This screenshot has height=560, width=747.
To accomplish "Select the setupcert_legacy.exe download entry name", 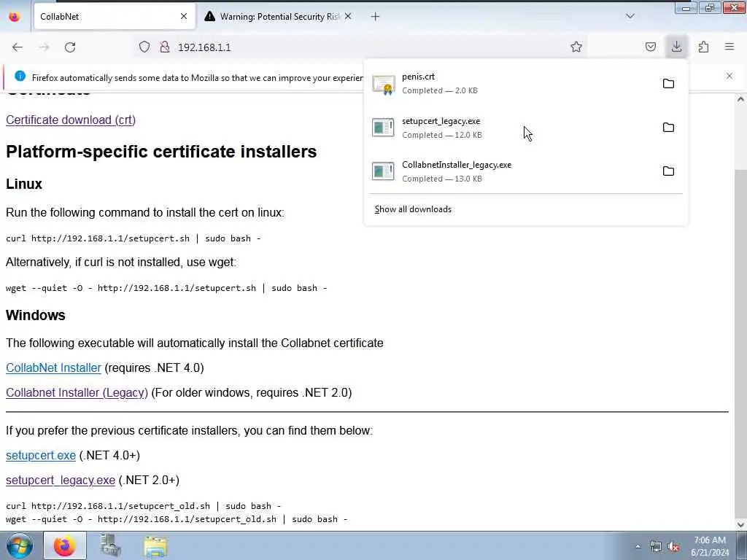I will (x=441, y=121).
